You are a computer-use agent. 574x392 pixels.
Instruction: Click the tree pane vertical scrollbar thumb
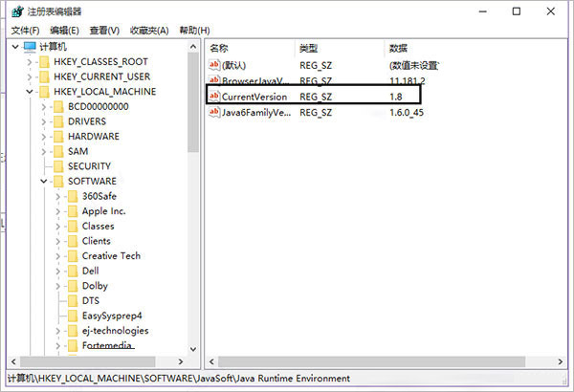pyautogui.click(x=193, y=102)
